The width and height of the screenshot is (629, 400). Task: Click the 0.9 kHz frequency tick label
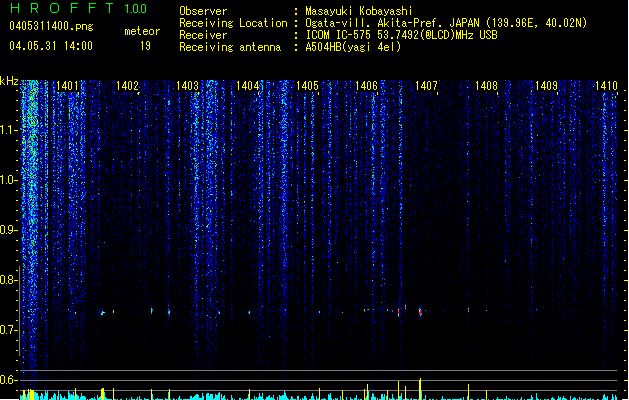click(8, 230)
